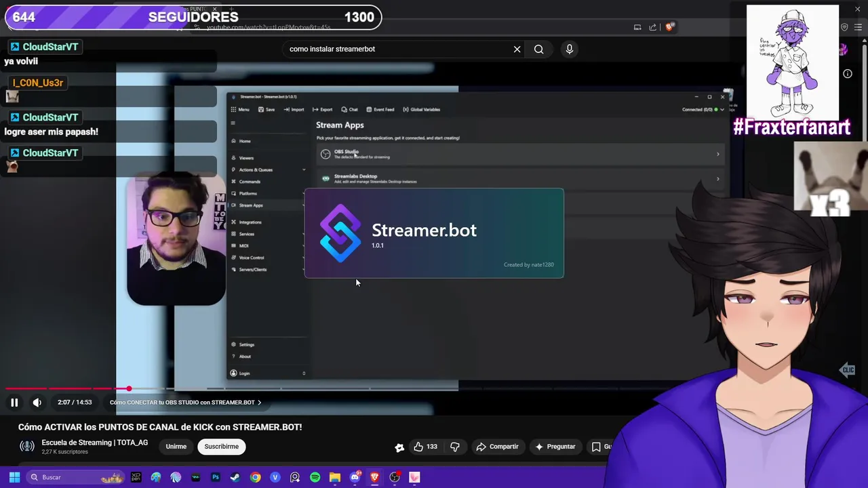868x488 pixels.
Task: Click Import in the Streamer.bot toolbar
Action: coord(294,109)
